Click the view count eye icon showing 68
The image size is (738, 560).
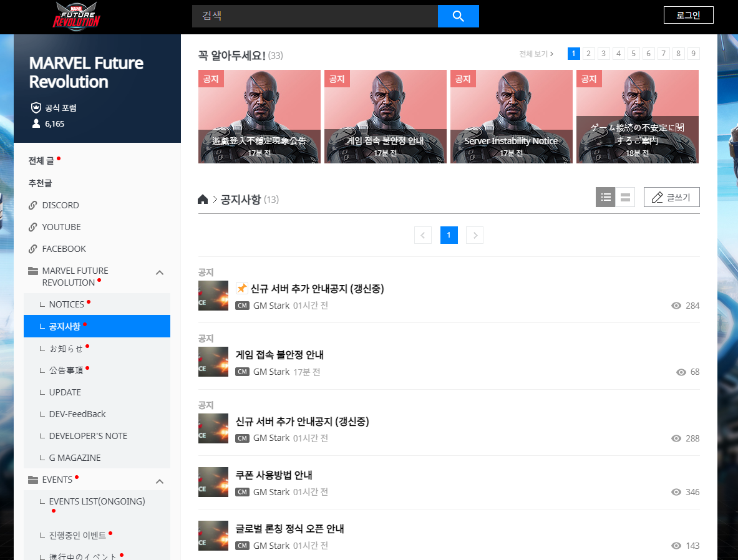[x=681, y=372]
